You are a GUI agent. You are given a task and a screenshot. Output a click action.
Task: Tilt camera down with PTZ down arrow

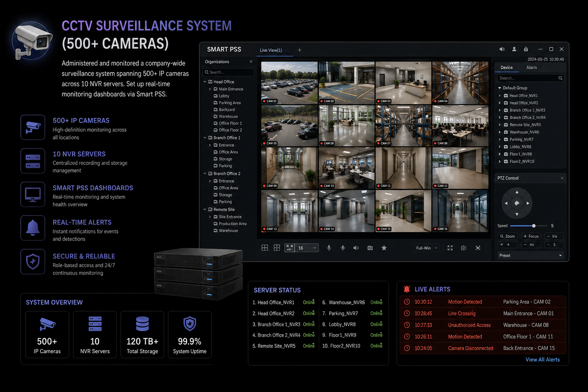(x=517, y=214)
